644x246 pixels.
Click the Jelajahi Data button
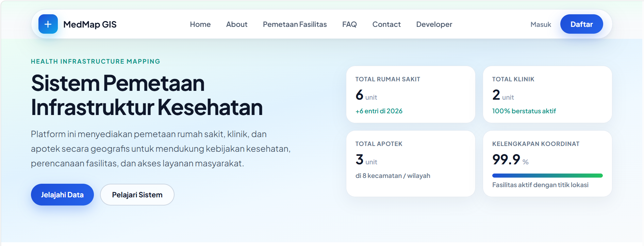coord(62,195)
